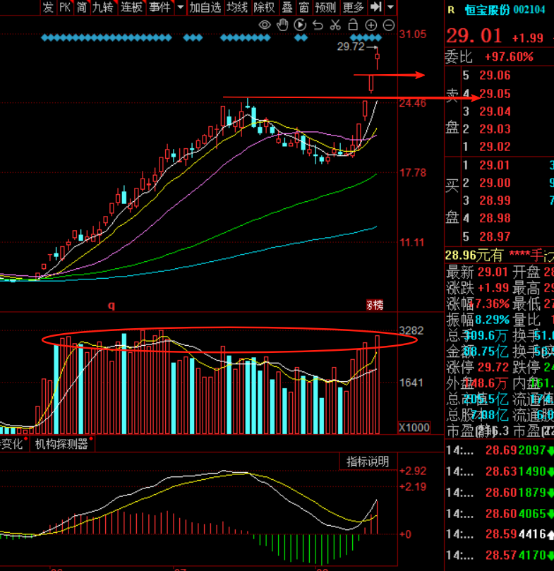Viewport: 554px width, 571px height.
Task: Click the trade tick 28.57 4170
Action: point(500,555)
